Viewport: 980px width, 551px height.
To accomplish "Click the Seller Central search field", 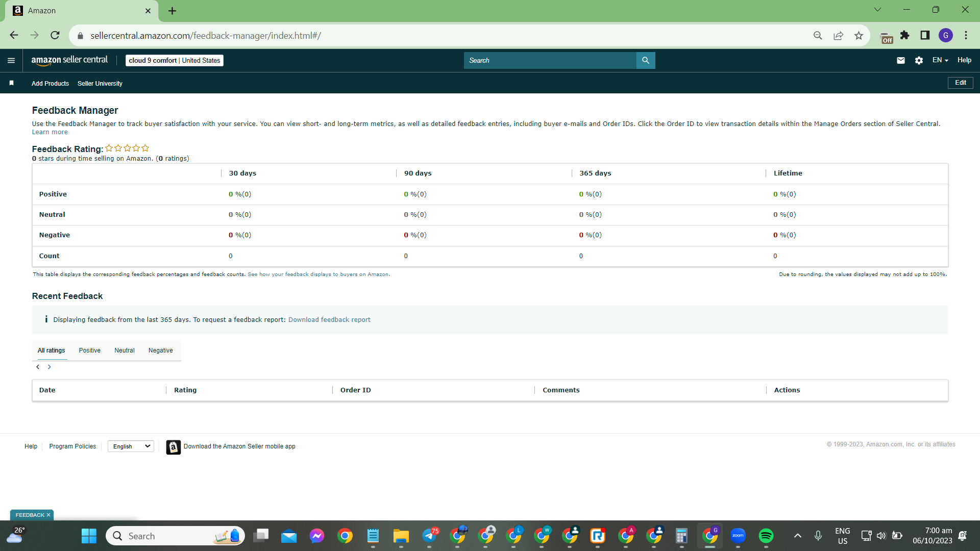I will click(550, 60).
